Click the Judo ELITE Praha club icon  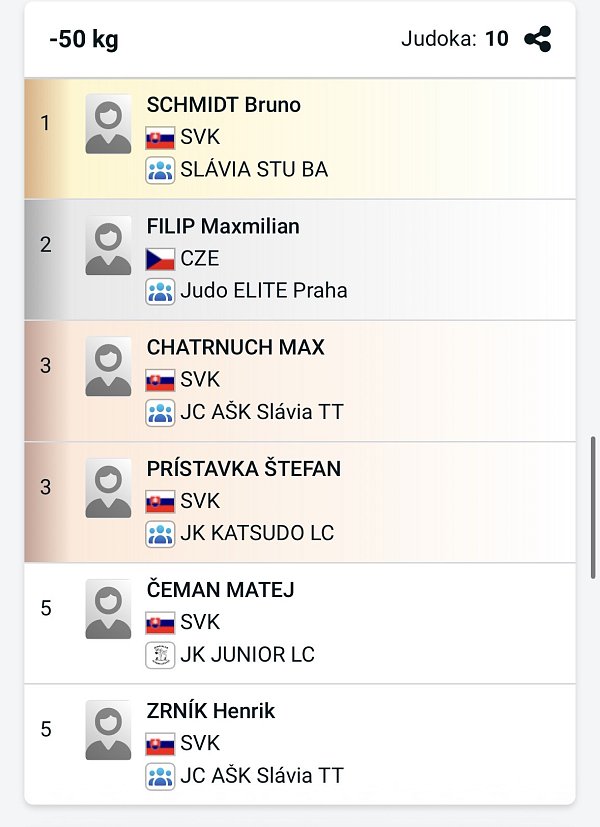[160, 291]
